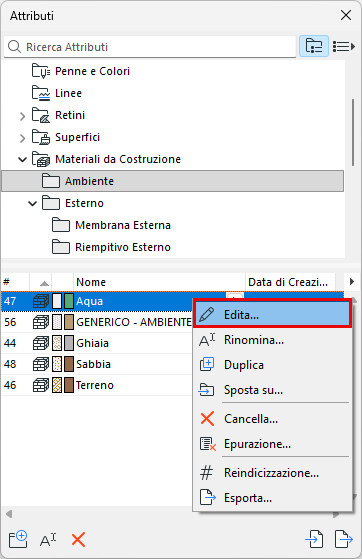Click the import attributes icon
The height and width of the screenshot is (559, 362).
pyautogui.click(x=315, y=539)
